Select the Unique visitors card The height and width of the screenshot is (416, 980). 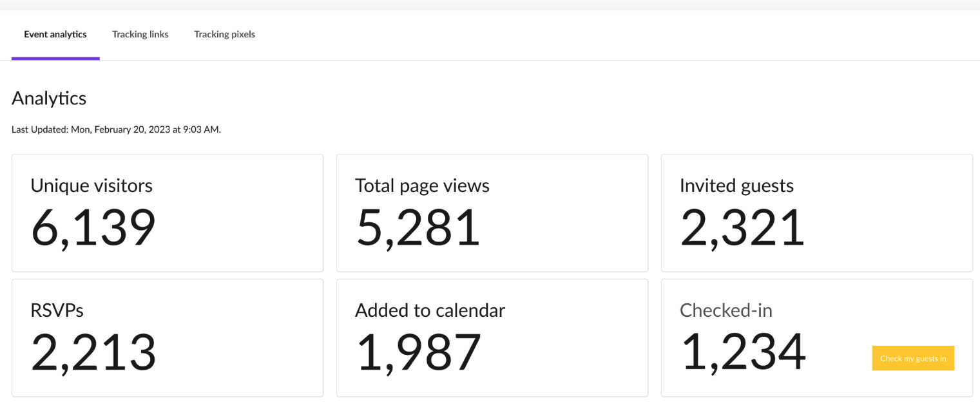pos(168,213)
